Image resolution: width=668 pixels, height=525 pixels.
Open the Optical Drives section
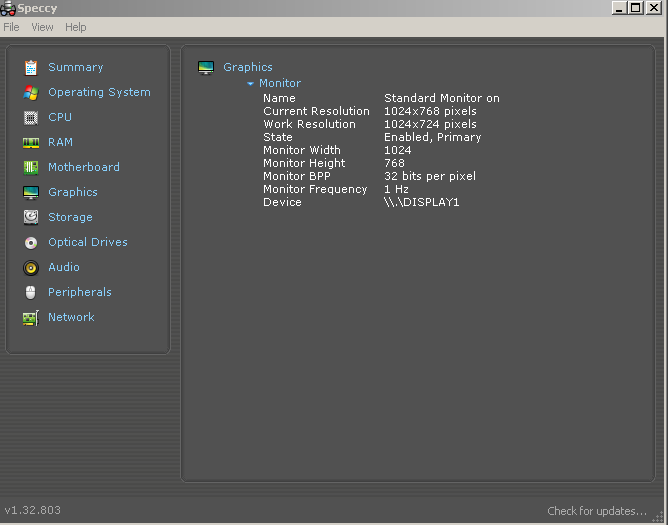click(88, 242)
